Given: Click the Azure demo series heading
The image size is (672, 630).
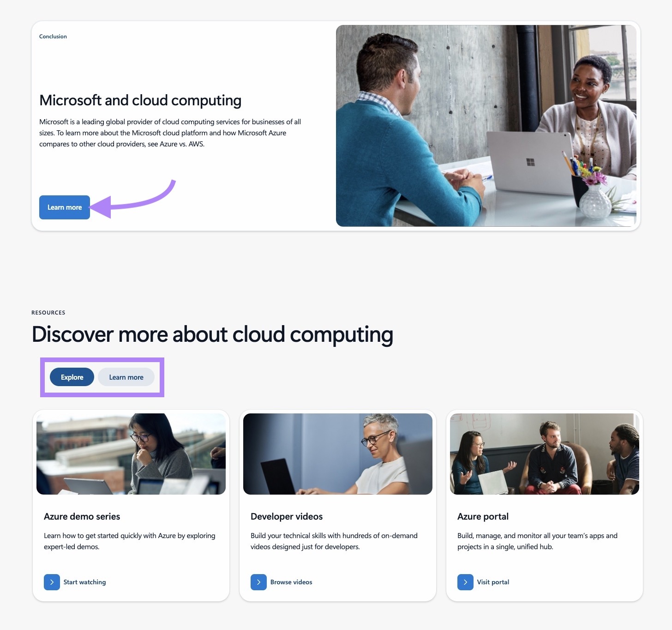Looking at the screenshot, I should (82, 516).
